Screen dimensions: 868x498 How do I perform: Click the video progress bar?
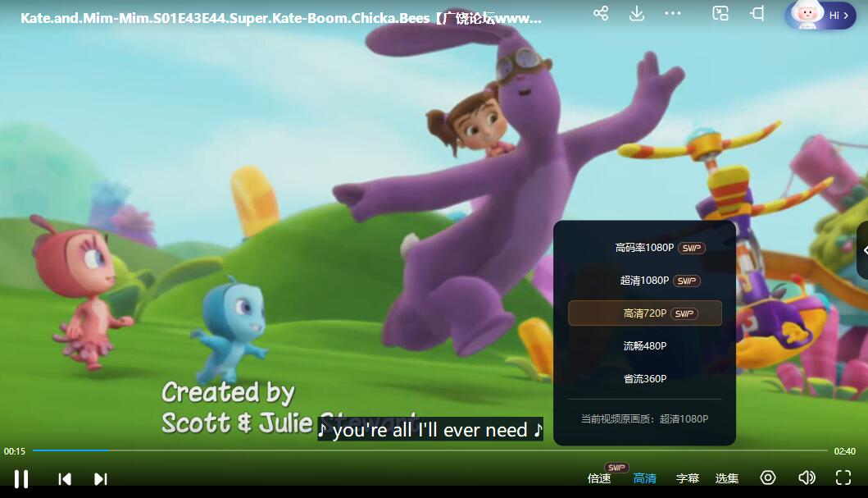429,450
